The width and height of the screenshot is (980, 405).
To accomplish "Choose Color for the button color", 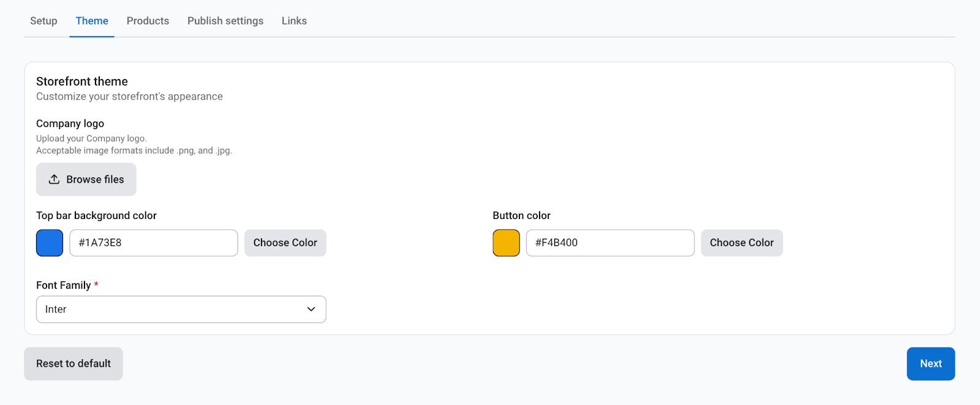I will pyautogui.click(x=741, y=243).
